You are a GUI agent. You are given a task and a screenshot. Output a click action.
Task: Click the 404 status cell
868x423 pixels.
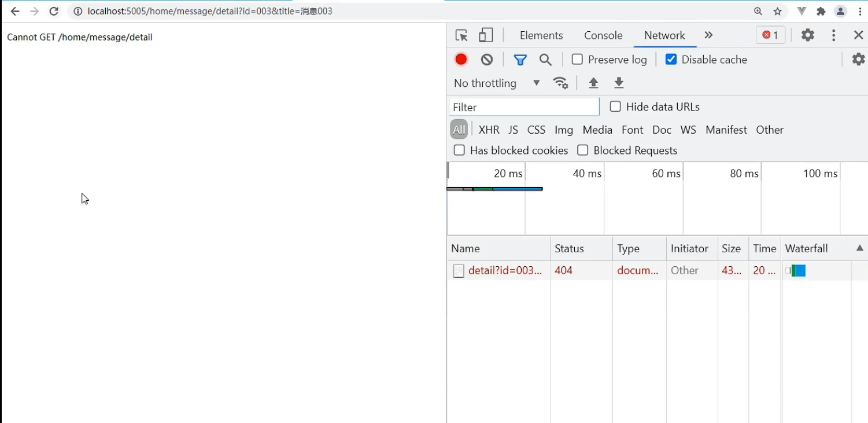tap(581, 270)
